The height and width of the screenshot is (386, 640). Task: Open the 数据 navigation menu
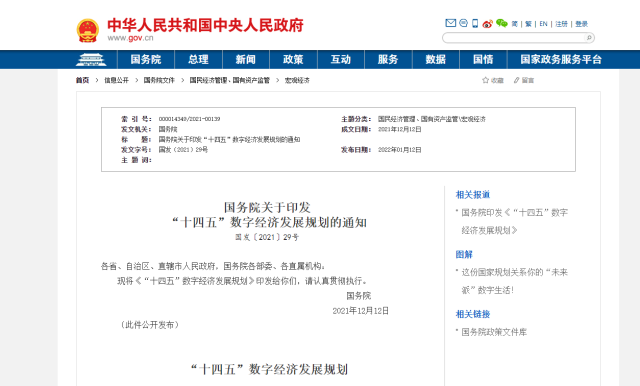pyautogui.click(x=436, y=60)
